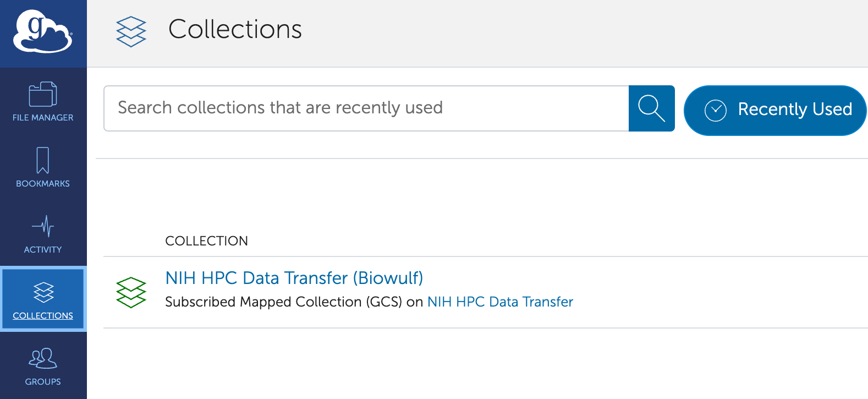This screenshot has width=868, height=399.
Task: Open the GROUPS sidebar label
Action: click(x=43, y=382)
